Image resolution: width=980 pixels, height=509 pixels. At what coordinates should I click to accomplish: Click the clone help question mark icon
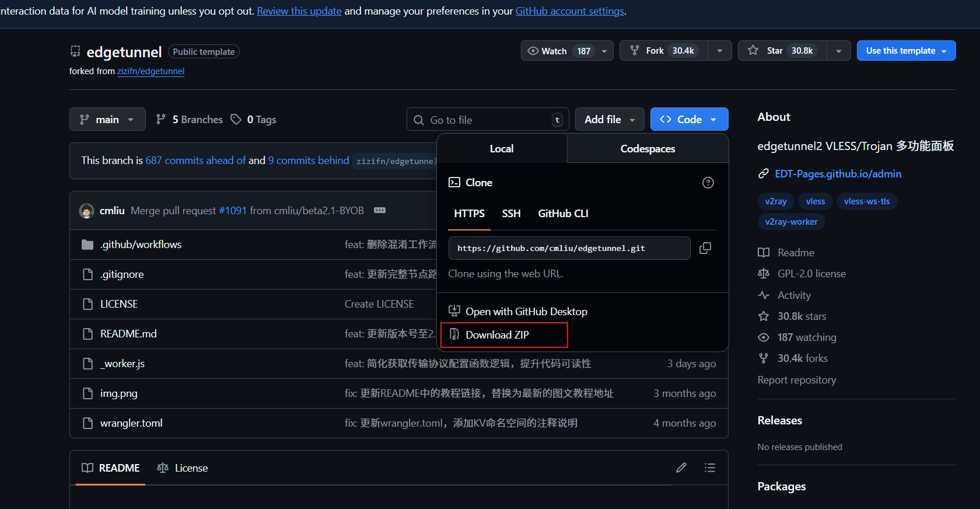click(x=708, y=183)
